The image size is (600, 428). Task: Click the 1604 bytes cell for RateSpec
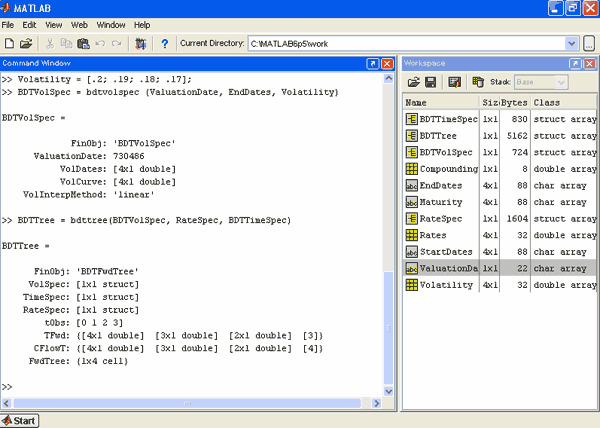(x=517, y=219)
